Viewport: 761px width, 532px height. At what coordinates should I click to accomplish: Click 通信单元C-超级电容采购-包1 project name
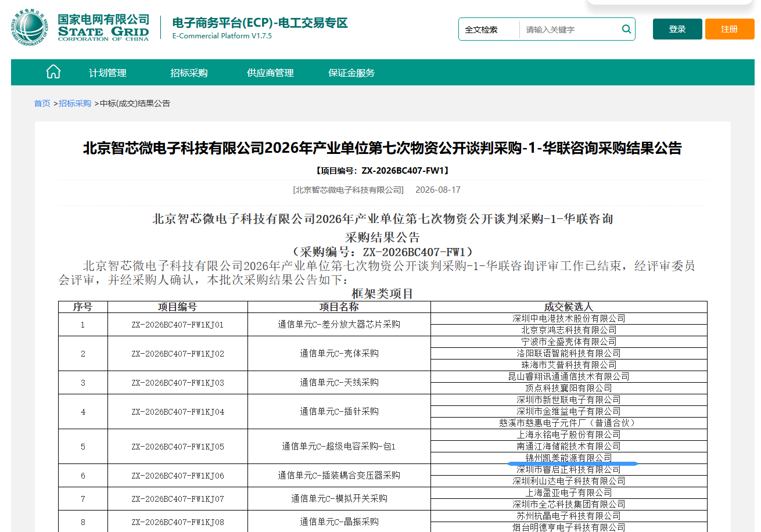click(x=339, y=446)
